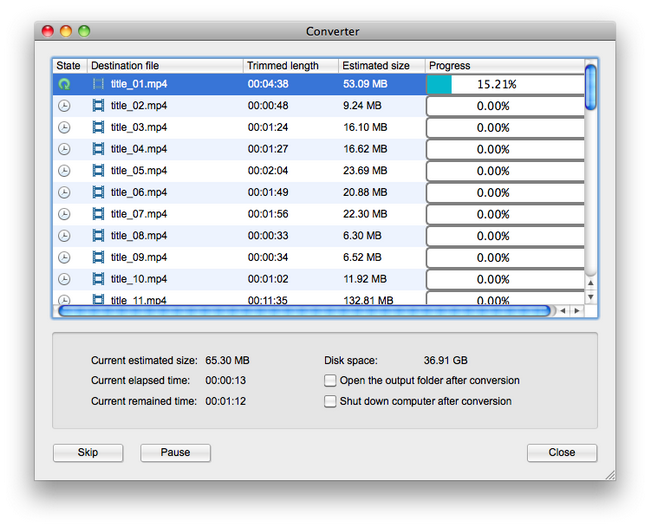Screen dimensions: 650x528
Task: Click the waiting clock icon for title_10.mp4
Action: (x=64, y=279)
